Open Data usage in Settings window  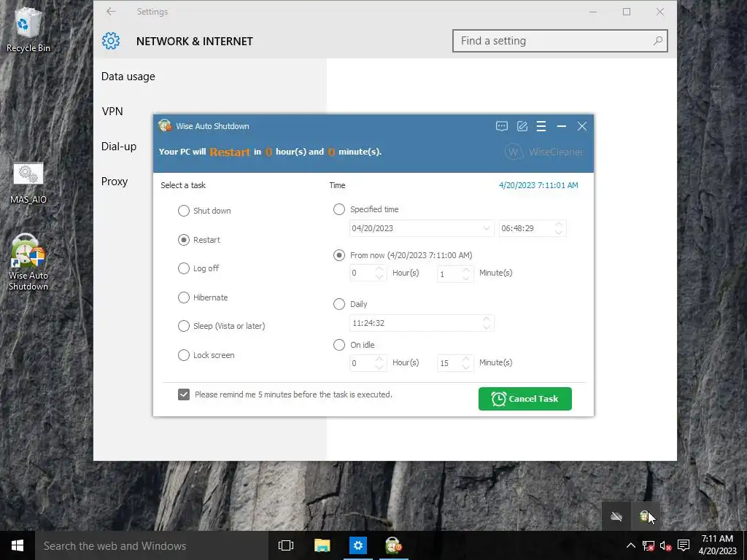(128, 77)
